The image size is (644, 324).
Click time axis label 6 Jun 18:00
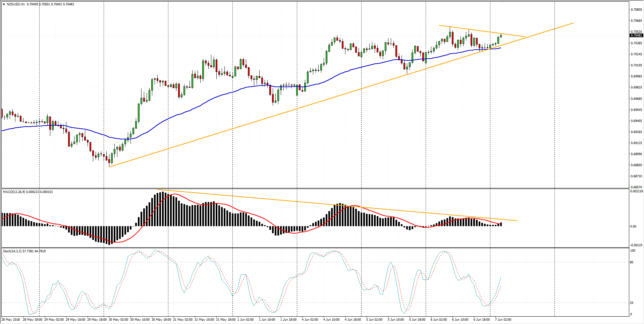(x=482, y=319)
